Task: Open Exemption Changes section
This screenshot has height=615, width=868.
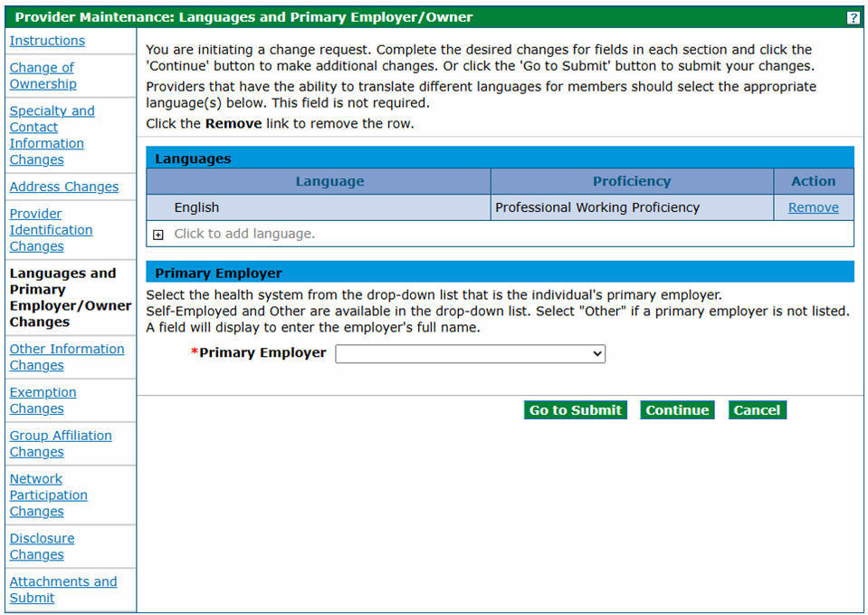Action: 43,400
